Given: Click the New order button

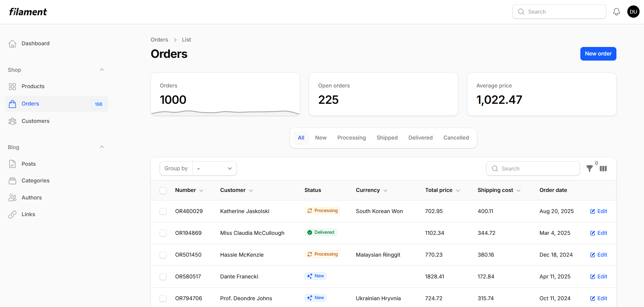Looking at the screenshot, I should pos(598,54).
